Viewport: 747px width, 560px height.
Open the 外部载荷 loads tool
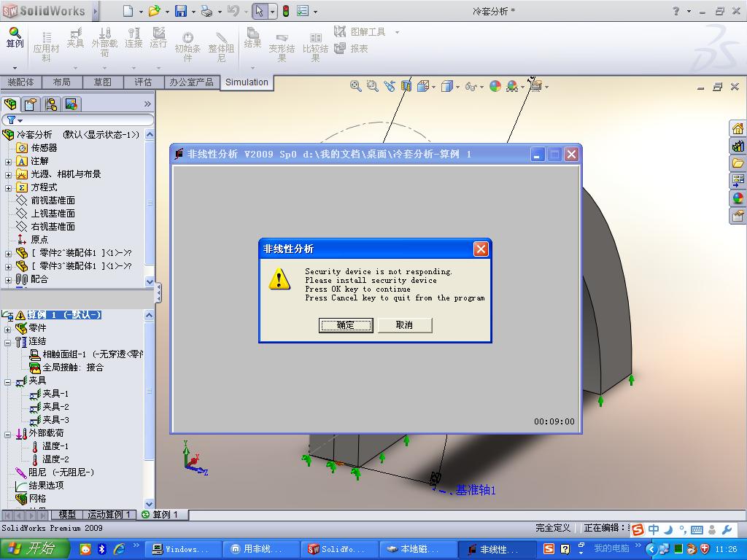point(104,42)
